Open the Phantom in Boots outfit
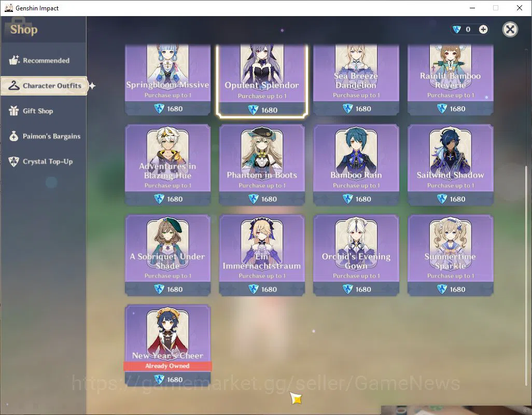 261,165
